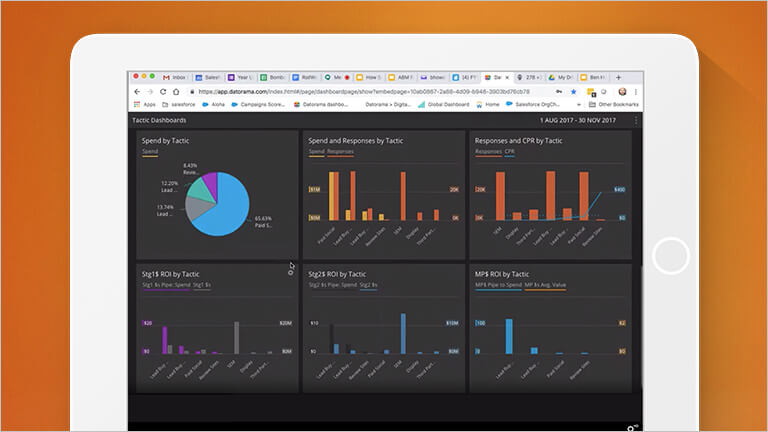Click purple 8.43% pie slice

[211, 182]
